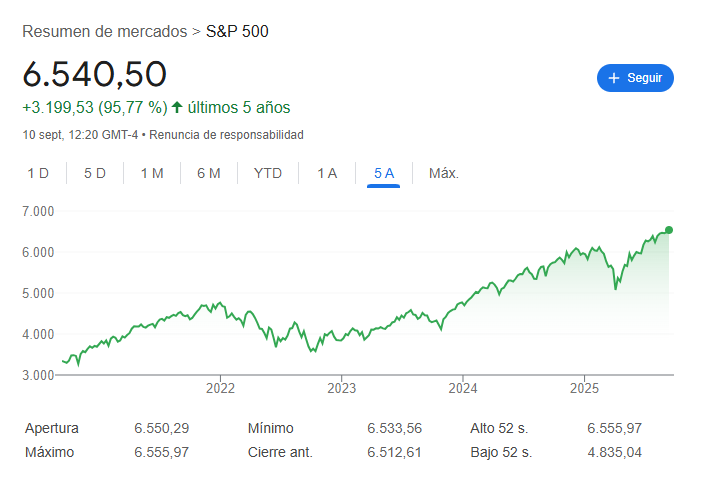Click the green endpoint dot on chart

pos(668,230)
